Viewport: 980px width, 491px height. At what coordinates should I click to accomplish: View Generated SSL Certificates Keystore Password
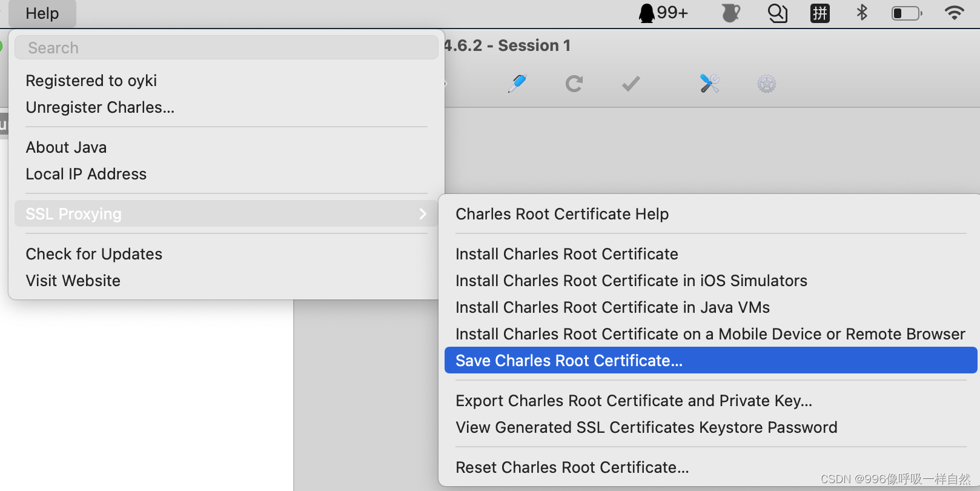point(711,427)
